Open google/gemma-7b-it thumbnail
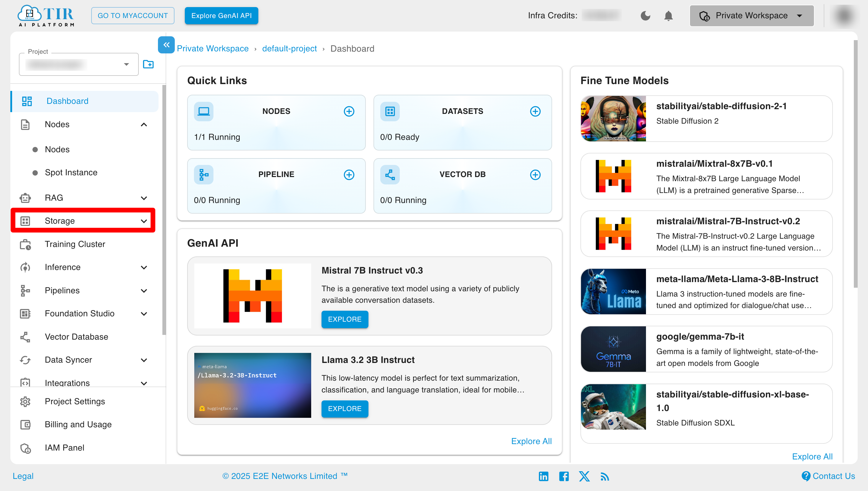868x491 pixels. 613,349
